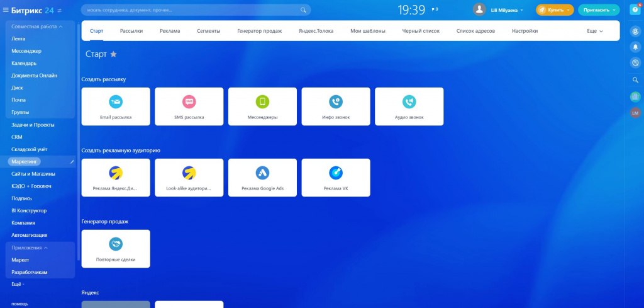644x308 pixels.
Task: Open Почта in the sidebar
Action: pos(18,100)
